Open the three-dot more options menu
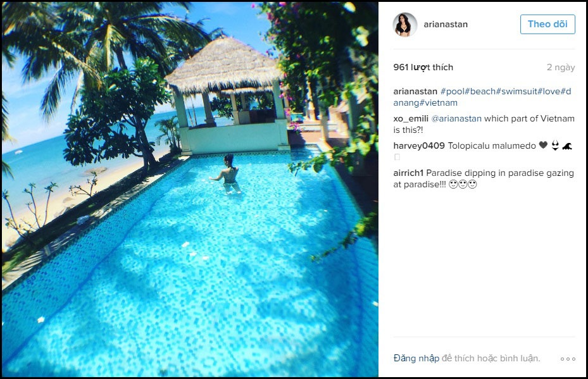This screenshot has width=588, height=379. point(568,359)
